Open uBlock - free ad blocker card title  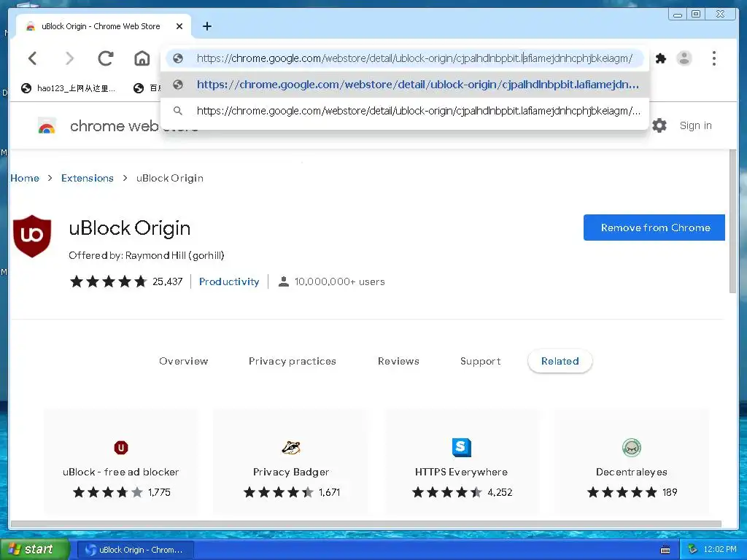(x=121, y=472)
